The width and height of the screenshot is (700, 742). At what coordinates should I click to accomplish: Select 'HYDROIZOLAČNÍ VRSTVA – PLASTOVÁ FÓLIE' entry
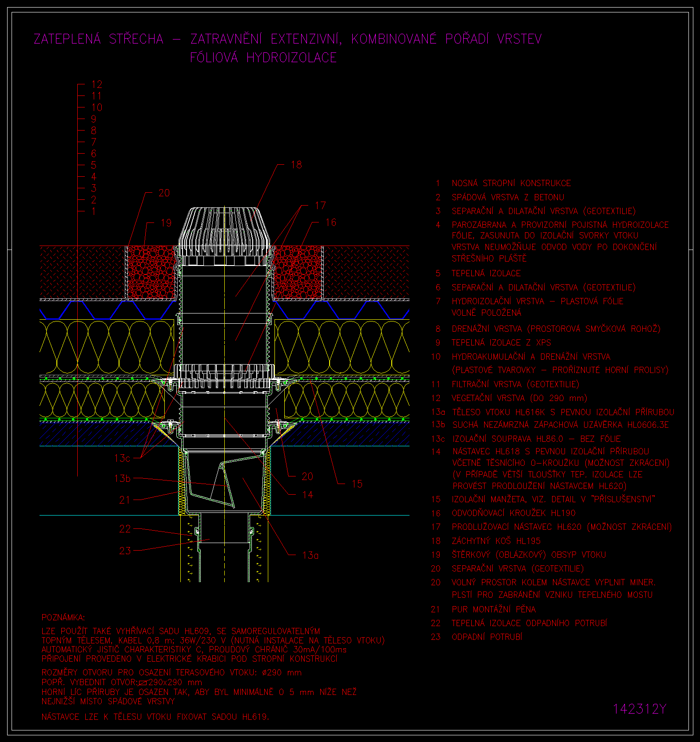(538, 302)
